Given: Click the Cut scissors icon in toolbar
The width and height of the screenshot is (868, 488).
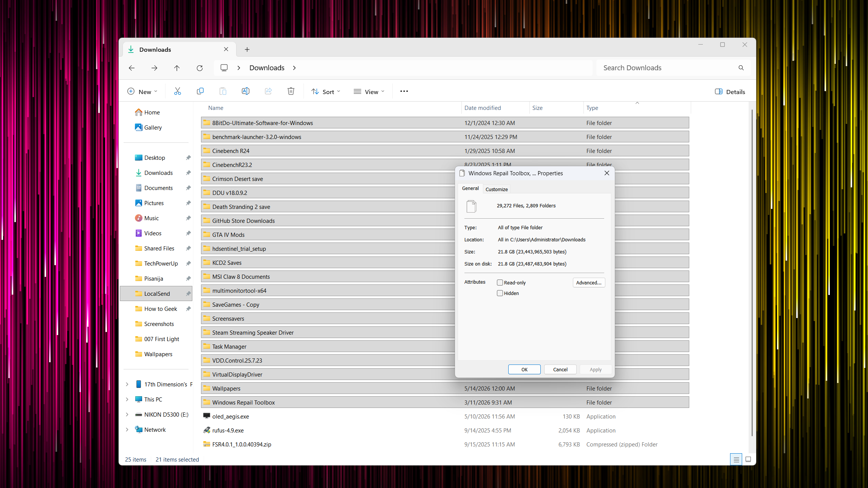Looking at the screenshot, I should click(x=178, y=91).
